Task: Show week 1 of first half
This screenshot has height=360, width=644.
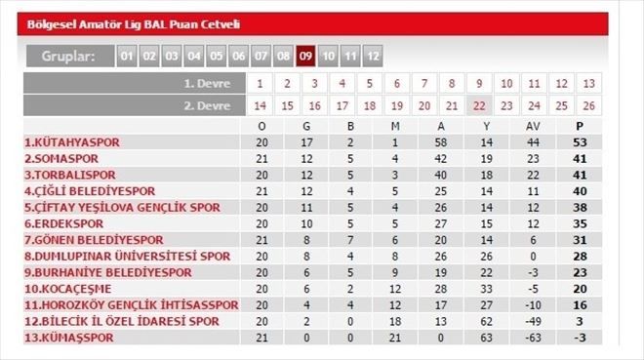Action: tap(260, 84)
